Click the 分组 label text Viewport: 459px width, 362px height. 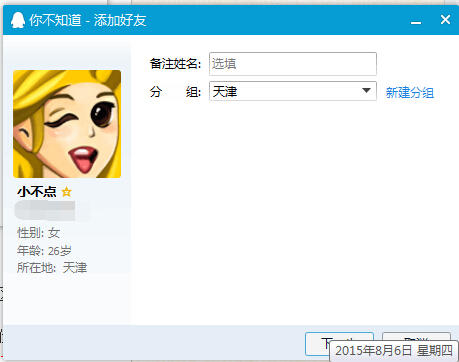point(175,91)
